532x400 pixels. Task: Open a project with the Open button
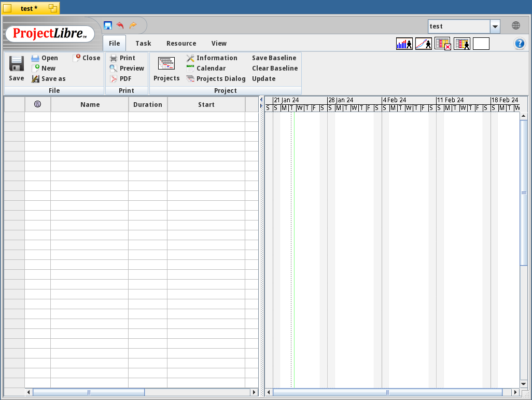pyautogui.click(x=45, y=58)
